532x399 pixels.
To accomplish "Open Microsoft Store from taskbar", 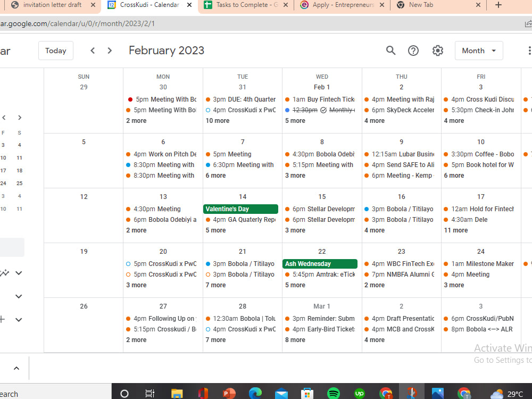I will pos(307,394).
